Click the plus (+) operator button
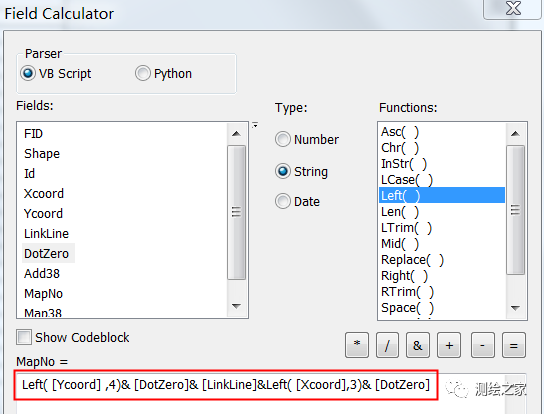544x414 pixels. point(449,345)
